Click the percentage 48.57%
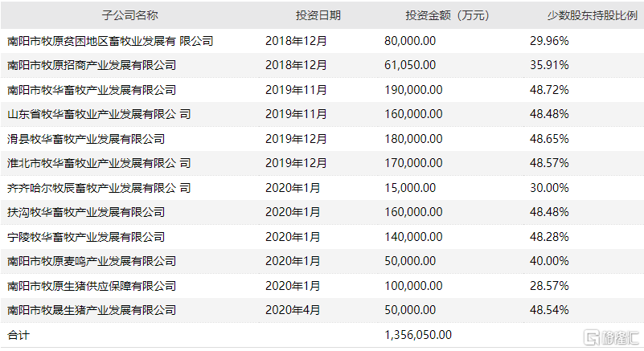The height and width of the screenshot is (351, 644). 549,163
